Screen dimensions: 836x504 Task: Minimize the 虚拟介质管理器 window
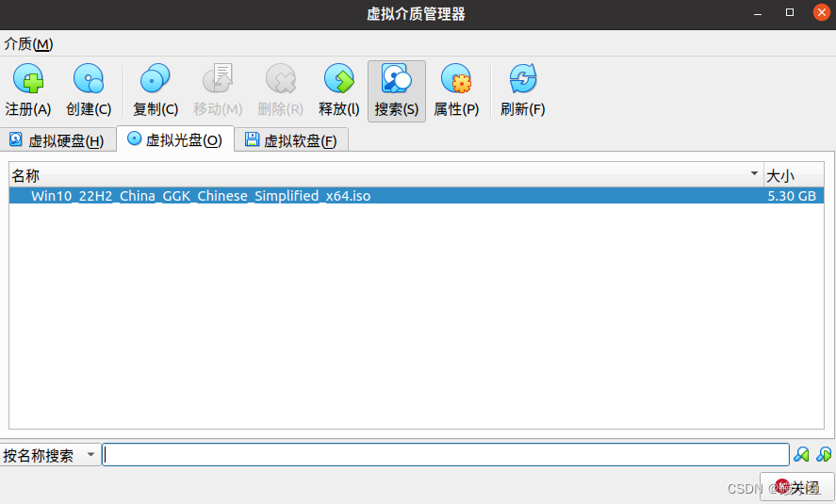tap(758, 13)
